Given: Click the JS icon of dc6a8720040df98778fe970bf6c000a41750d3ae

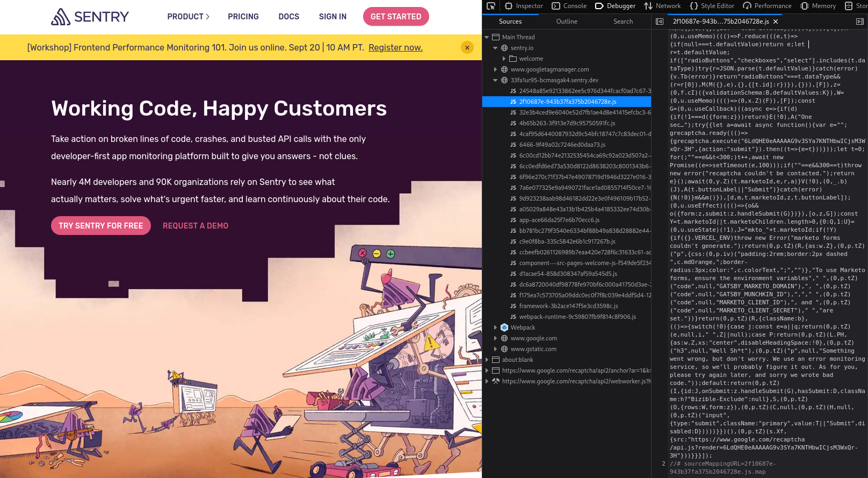Looking at the screenshot, I should [513, 284].
